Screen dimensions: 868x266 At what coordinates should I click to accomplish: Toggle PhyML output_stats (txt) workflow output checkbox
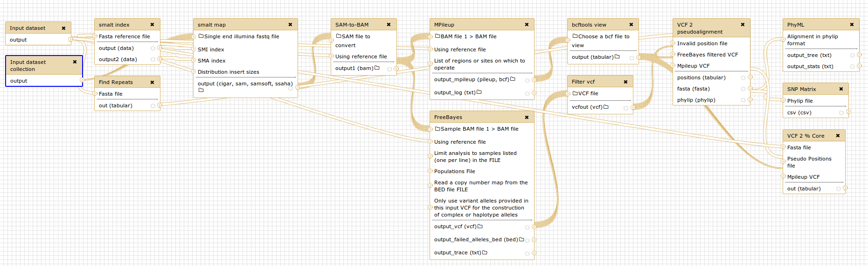pyautogui.click(x=853, y=66)
